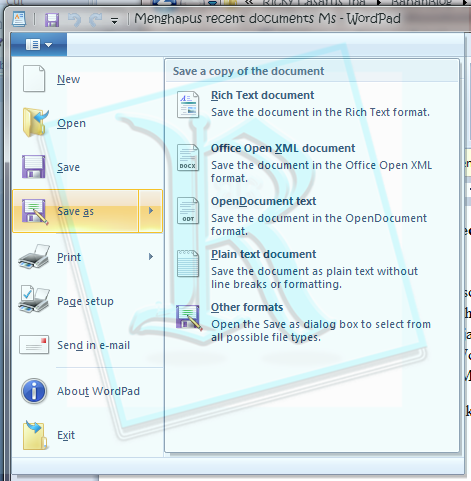Open the WordPad file menu button
Image resolution: width=471 pixels, height=481 pixels.
[39, 44]
